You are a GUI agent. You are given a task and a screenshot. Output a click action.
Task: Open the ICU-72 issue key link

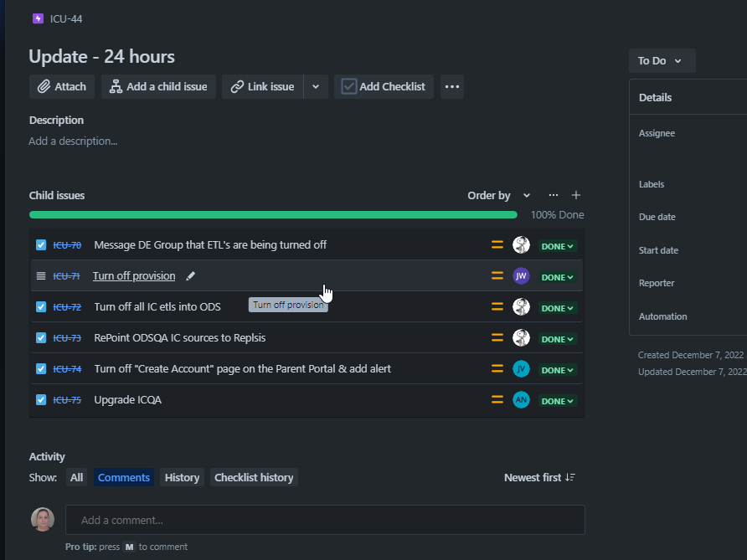tap(67, 307)
